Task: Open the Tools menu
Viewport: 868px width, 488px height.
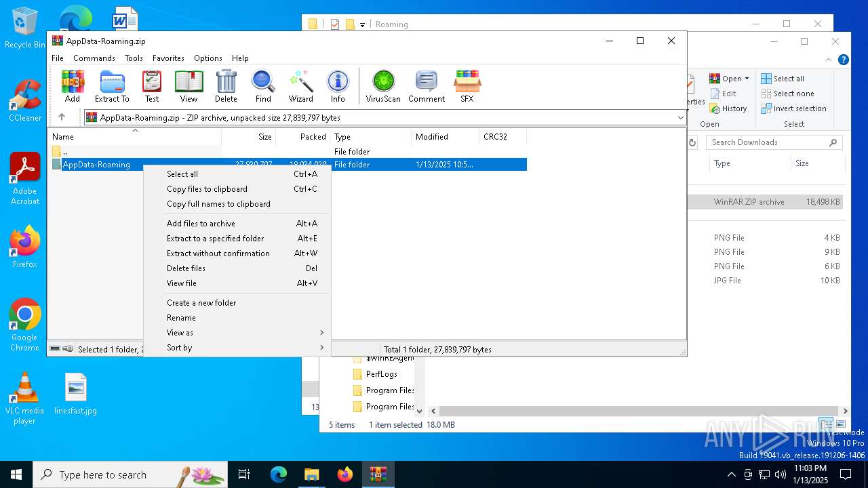Action: coord(134,58)
